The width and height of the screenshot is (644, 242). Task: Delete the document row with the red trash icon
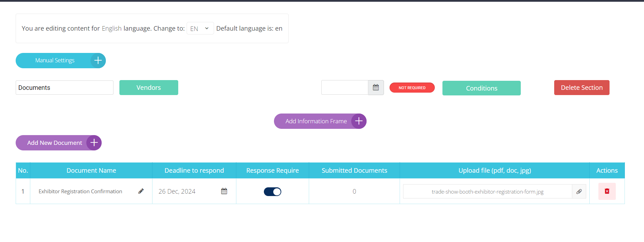[607, 191]
